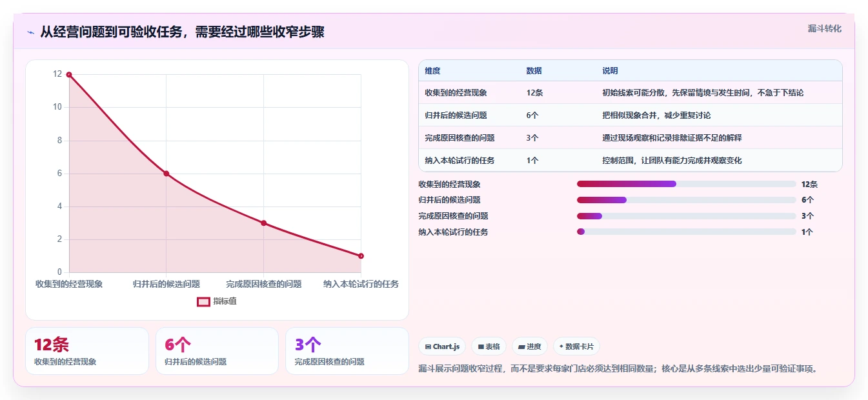Click the header icon before the title

coord(31,32)
